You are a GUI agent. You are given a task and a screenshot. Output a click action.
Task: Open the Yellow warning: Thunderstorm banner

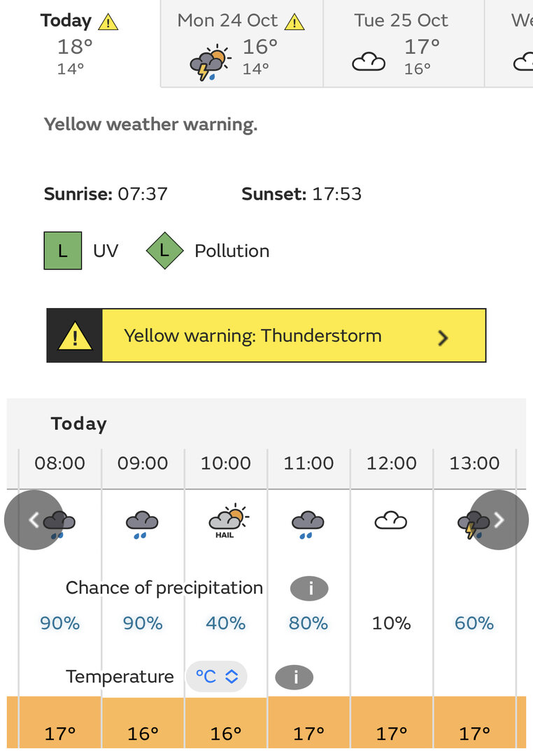(266, 335)
